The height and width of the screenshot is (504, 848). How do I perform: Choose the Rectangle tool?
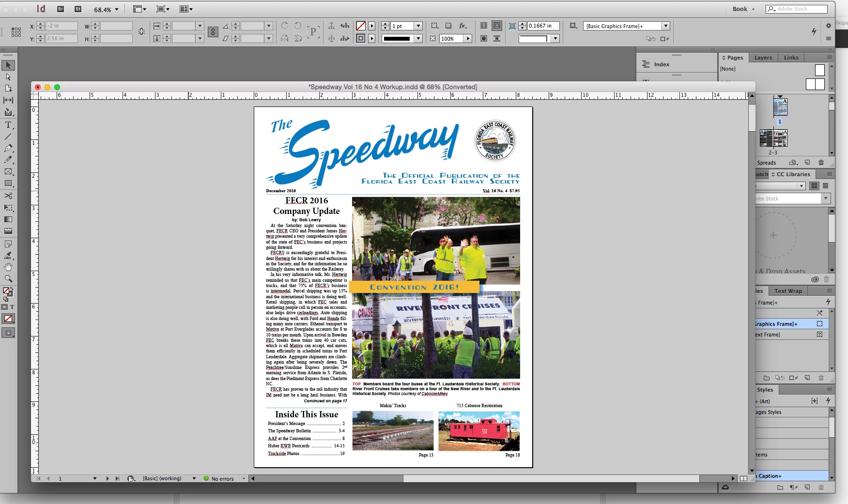(x=8, y=183)
